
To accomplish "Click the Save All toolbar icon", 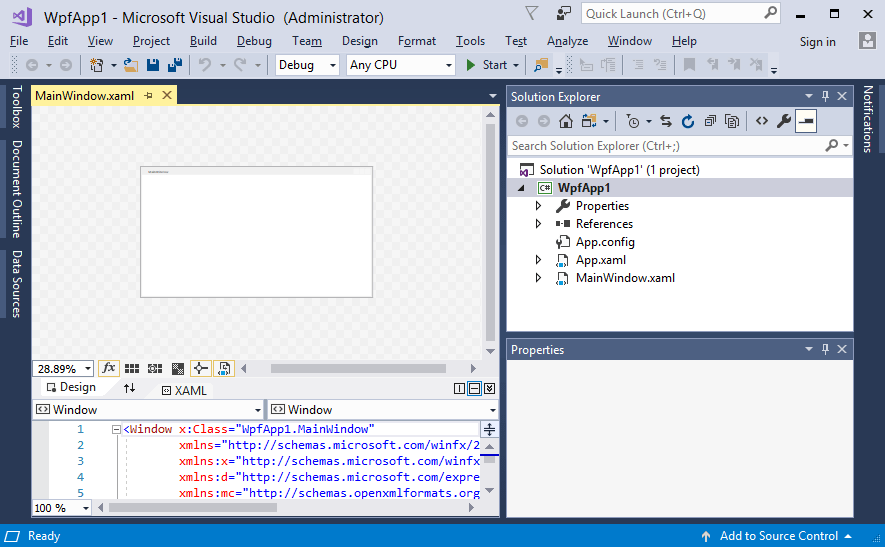I will tap(174, 65).
